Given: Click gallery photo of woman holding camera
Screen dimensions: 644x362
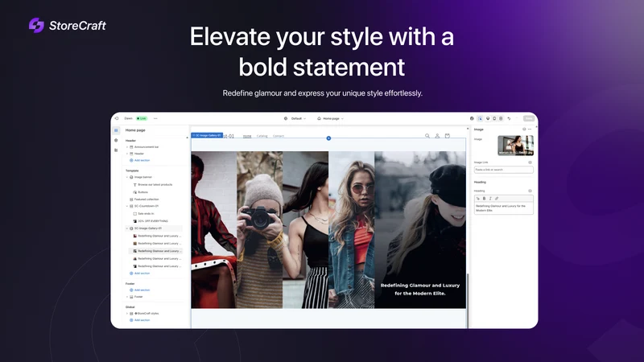Looking at the screenshot, I should [x=259, y=230].
